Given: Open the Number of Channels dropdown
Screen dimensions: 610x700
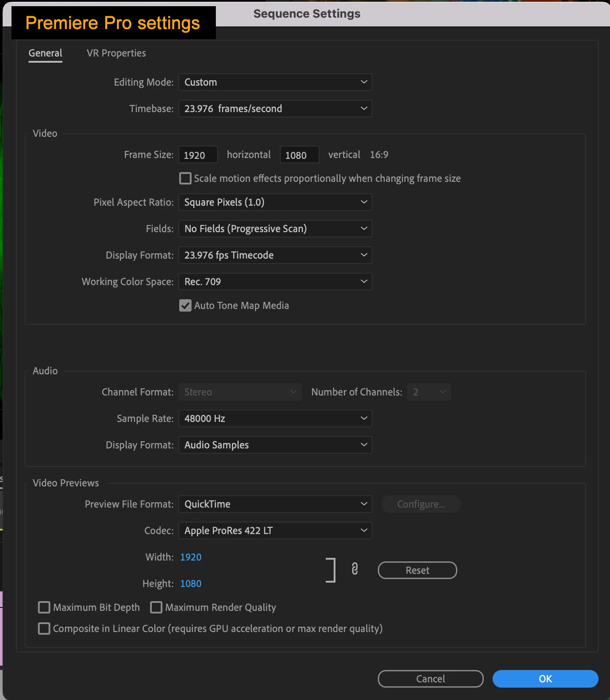Looking at the screenshot, I should [x=429, y=392].
